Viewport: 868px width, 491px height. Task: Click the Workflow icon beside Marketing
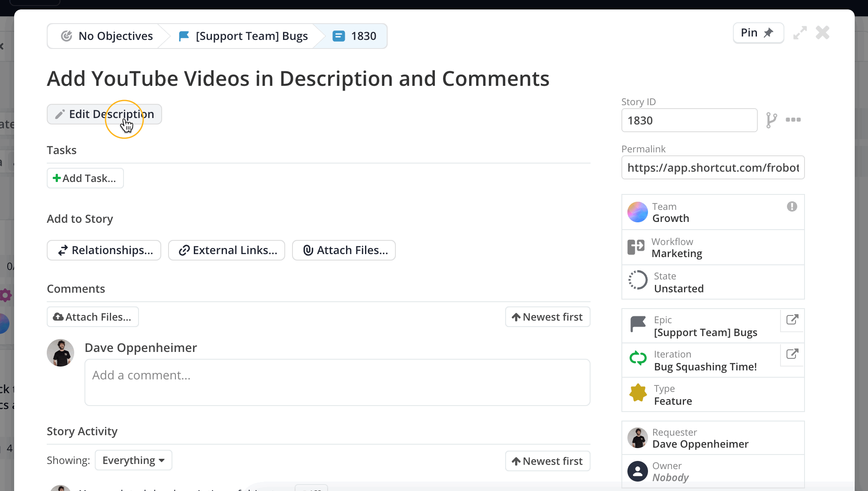pyautogui.click(x=636, y=247)
